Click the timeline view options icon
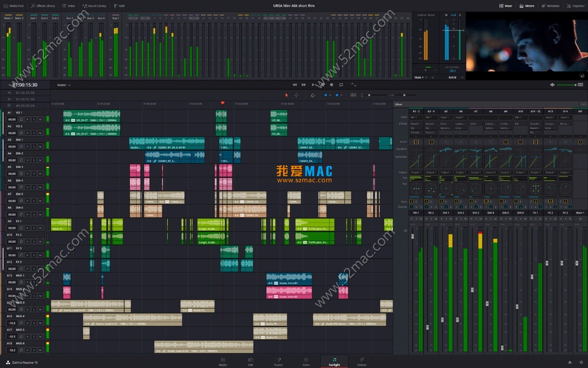Screen dimensions: 588x368 353,95
